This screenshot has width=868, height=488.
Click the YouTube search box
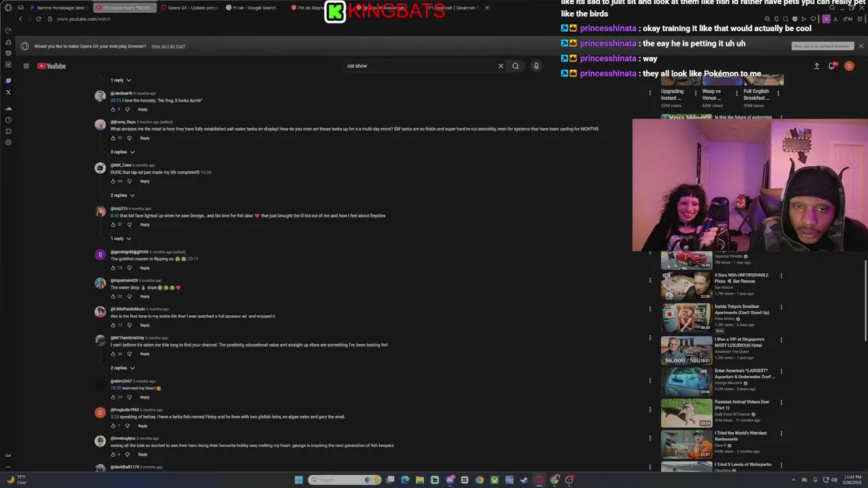pos(420,66)
